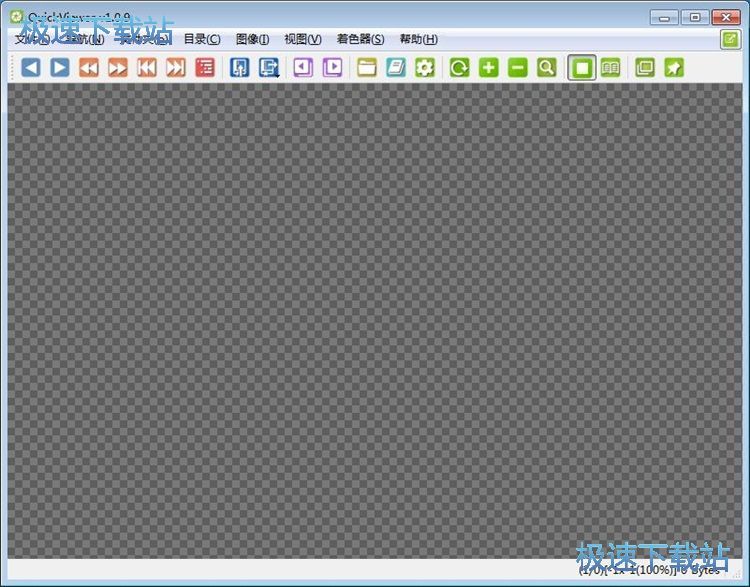The height and width of the screenshot is (587, 750).
Task: Open a folder using the yellow folder icon
Action: [367, 67]
